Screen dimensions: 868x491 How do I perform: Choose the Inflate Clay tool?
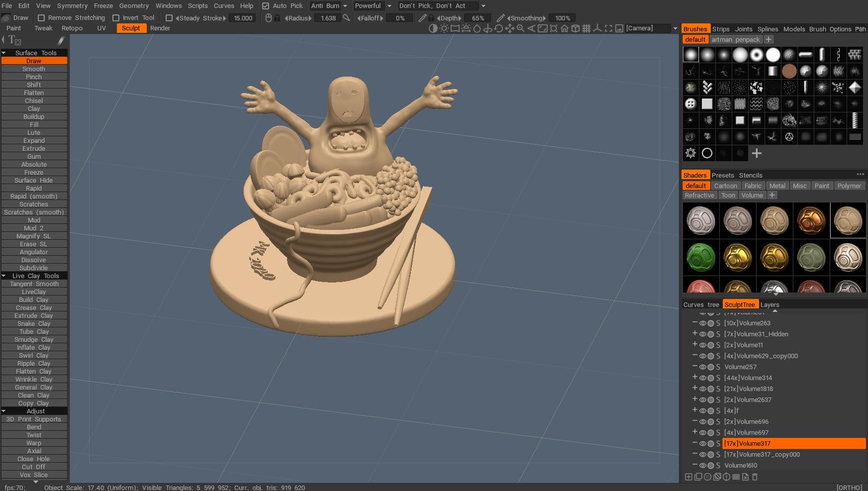pyautogui.click(x=34, y=347)
